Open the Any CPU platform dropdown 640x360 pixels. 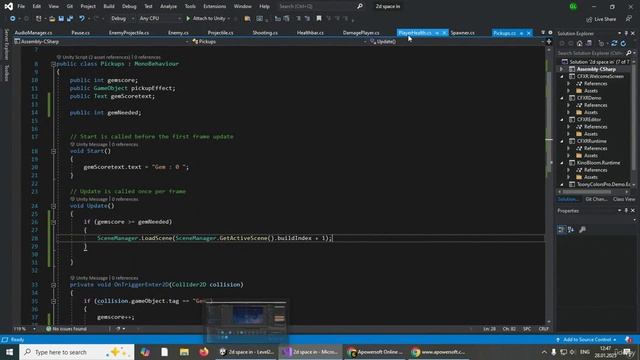tap(160, 19)
